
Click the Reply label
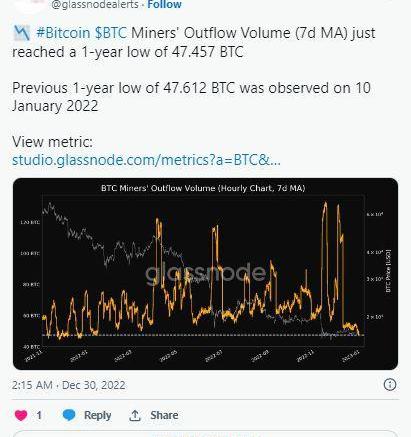pyautogui.click(x=97, y=415)
